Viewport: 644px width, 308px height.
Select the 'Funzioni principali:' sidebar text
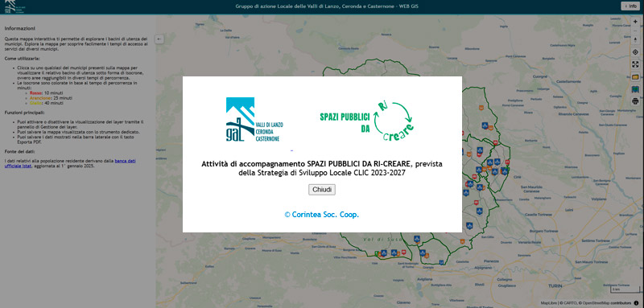click(25, 113)
